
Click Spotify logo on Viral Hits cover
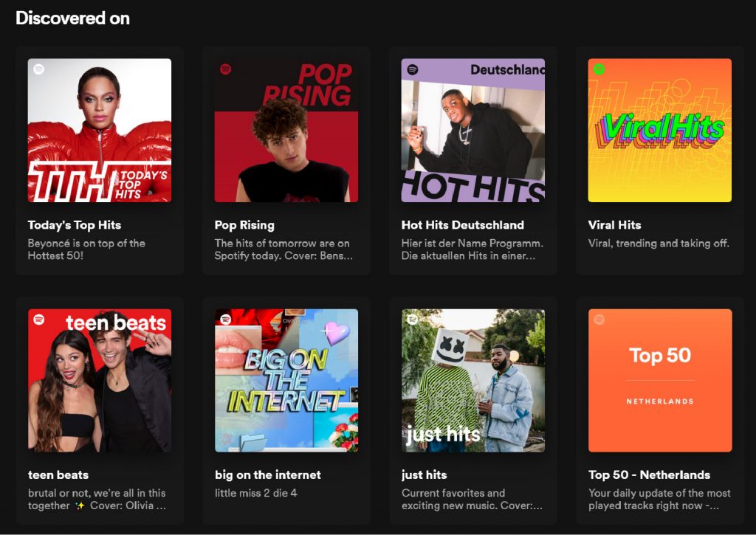pos(599,69)
